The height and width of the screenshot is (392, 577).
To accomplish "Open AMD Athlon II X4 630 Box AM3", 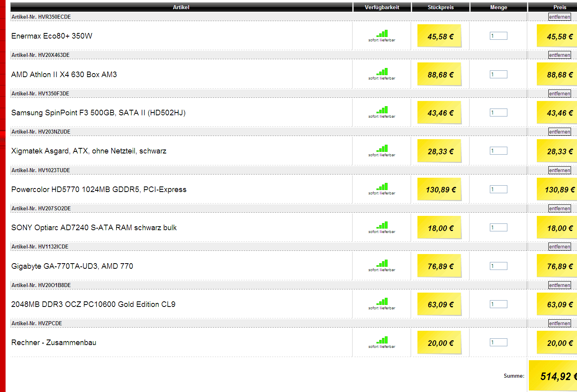I will click(x=64, y=74).
